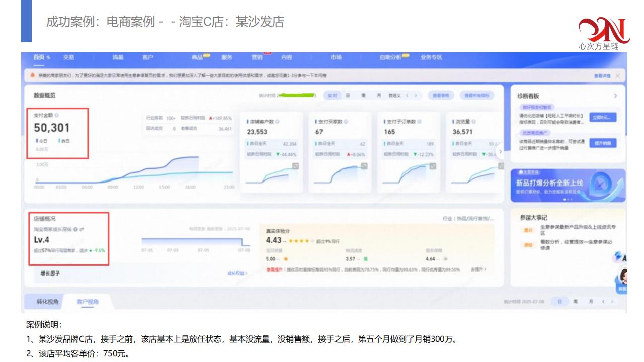Click the info icon next to 浏览量
Viewport: 644px width, 362px height.
click(474, 122)
